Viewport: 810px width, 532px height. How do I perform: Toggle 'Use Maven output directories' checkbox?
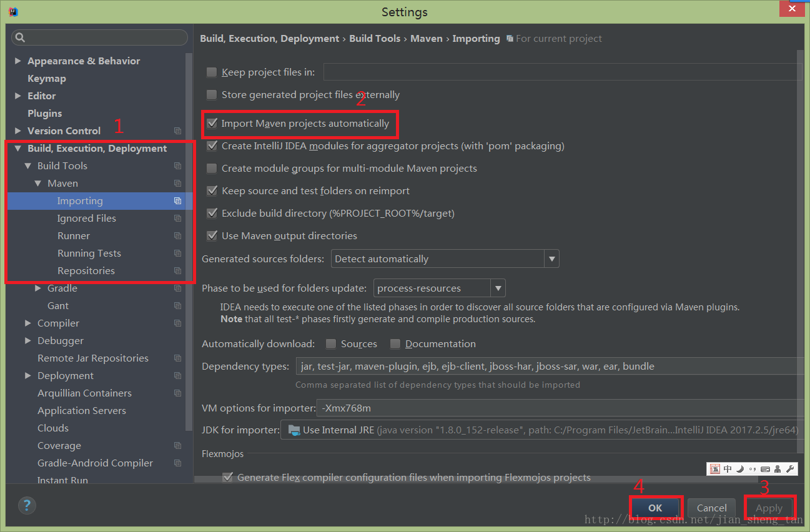pos(212,236)
